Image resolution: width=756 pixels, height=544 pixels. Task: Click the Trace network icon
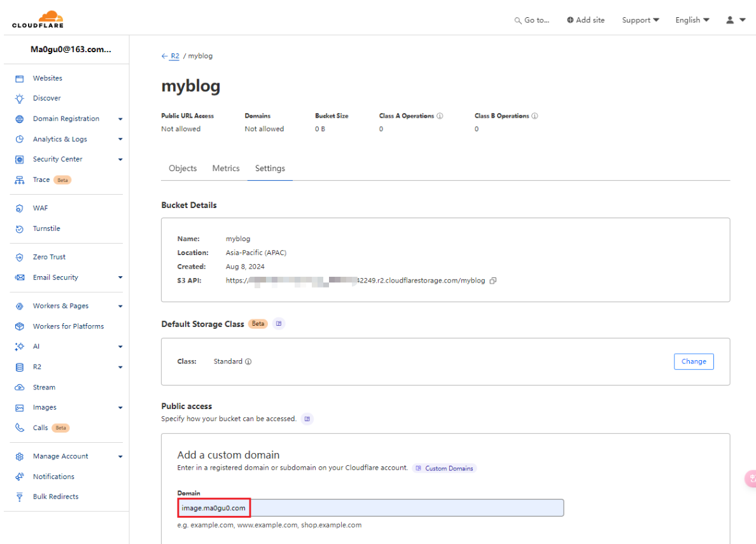(x=19, y=180)
